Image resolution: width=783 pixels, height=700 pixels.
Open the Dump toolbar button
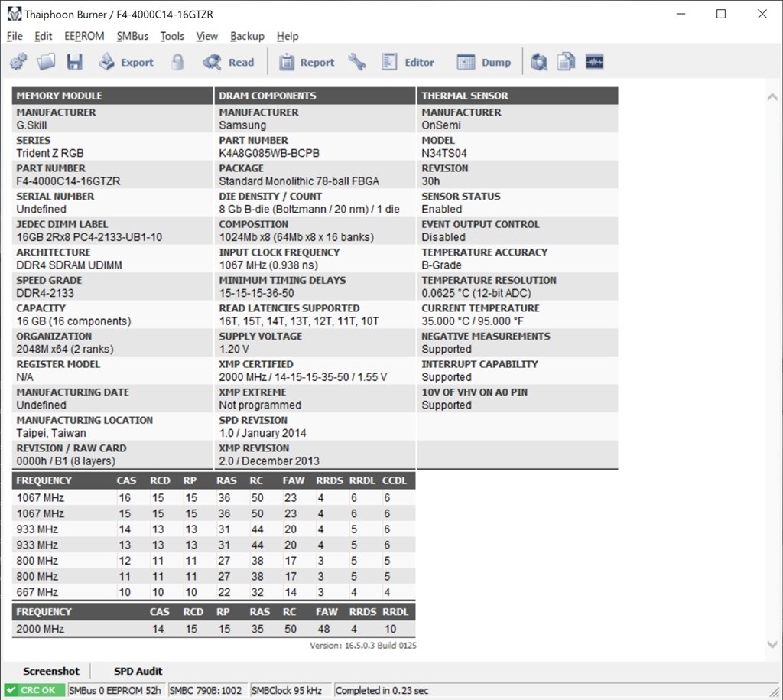pyautogui.click(x=483, y=62)
